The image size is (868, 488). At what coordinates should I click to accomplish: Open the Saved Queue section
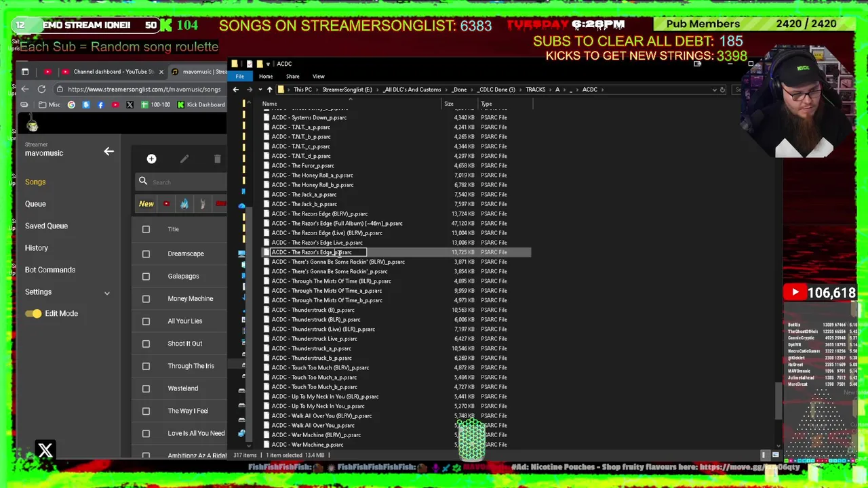pyautogui.click(x=46, y=226)
